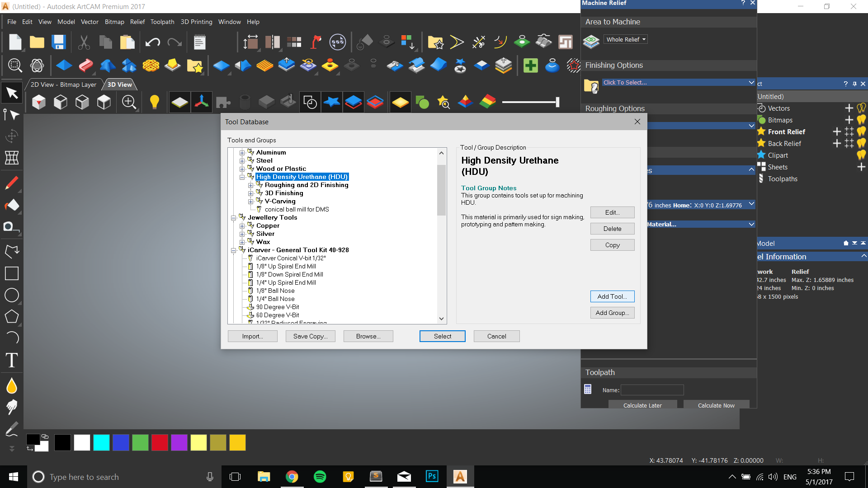The image size is (868, 488).
Task: Click Calculate Now button
Action: point(716,405)
